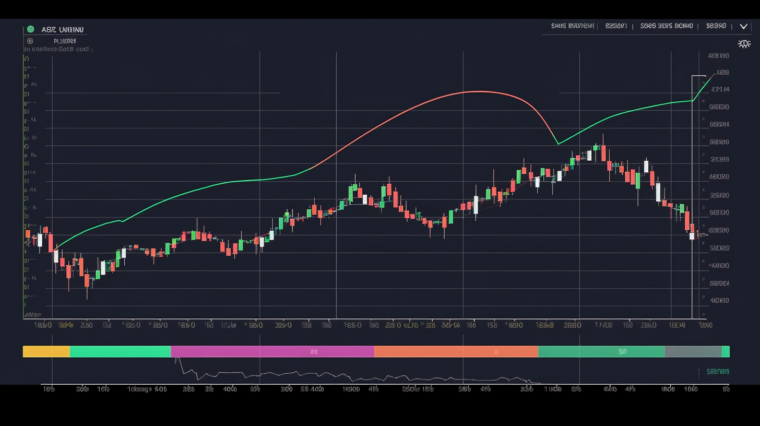Click the green circle icon beside the symbol name
Screen dimensions: 760x426
(30, 30)
